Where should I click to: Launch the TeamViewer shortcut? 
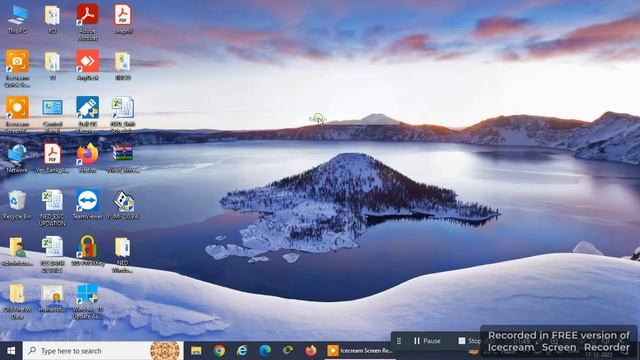[x=87, y=204]
